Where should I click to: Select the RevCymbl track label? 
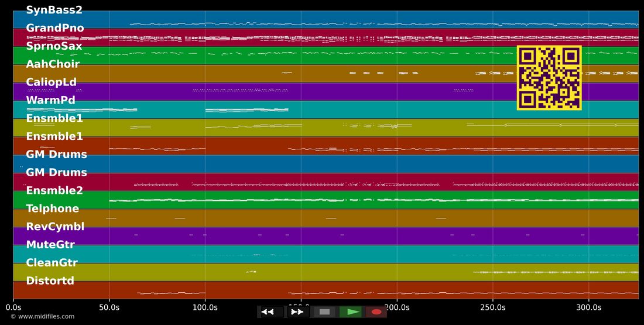pyautogui.click(x=55, y=227)
